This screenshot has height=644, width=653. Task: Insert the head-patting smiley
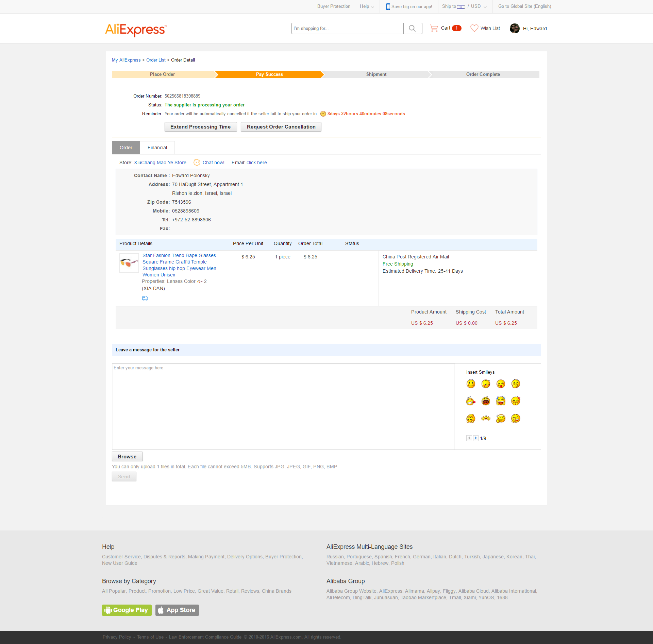click(471, 418)
